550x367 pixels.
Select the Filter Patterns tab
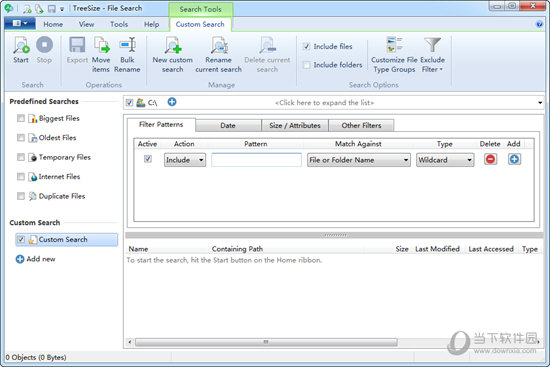(161, 125)
